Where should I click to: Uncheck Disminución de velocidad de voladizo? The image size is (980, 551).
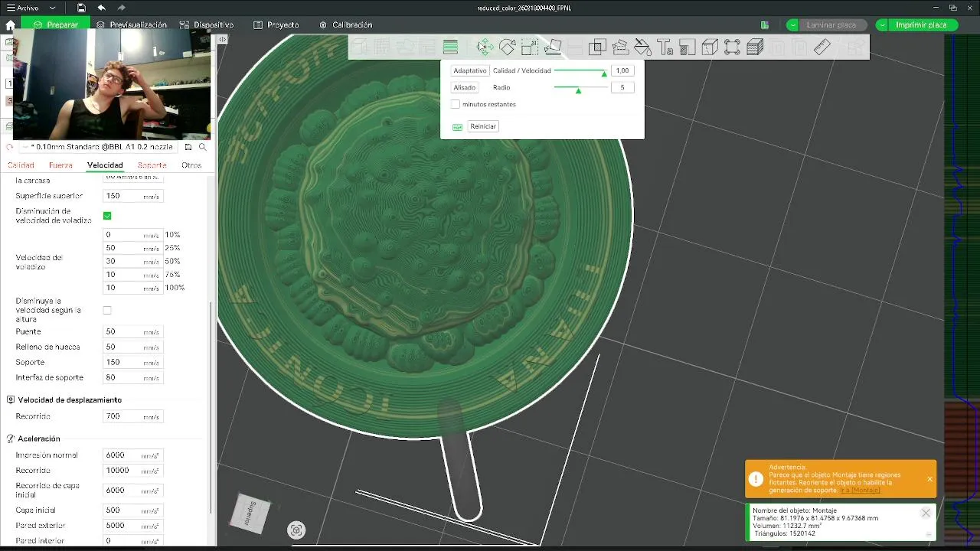point(107,216)
